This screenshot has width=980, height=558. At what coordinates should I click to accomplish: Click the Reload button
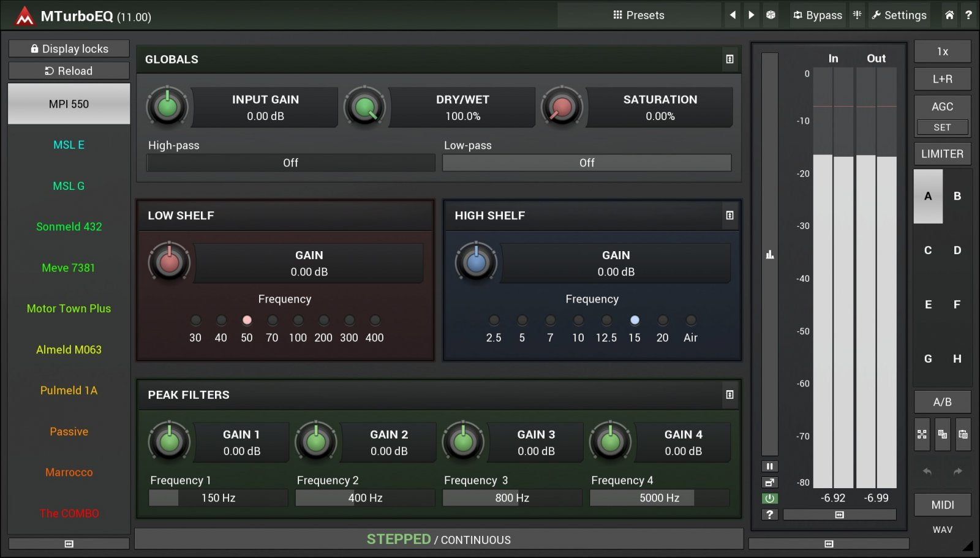coord(69,71)
